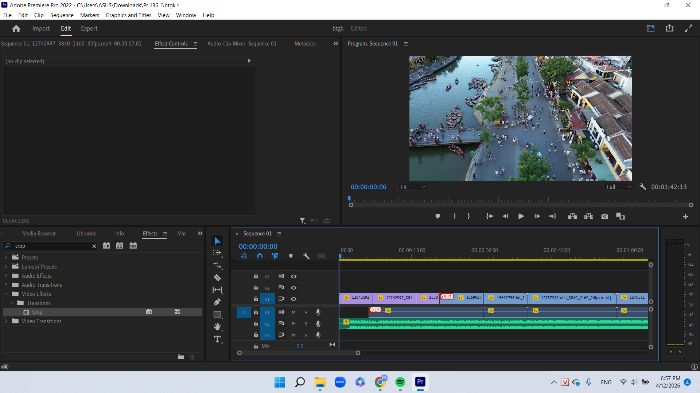Collapse the Transform subfolder
700x393 pixels.
coord(12,303)
